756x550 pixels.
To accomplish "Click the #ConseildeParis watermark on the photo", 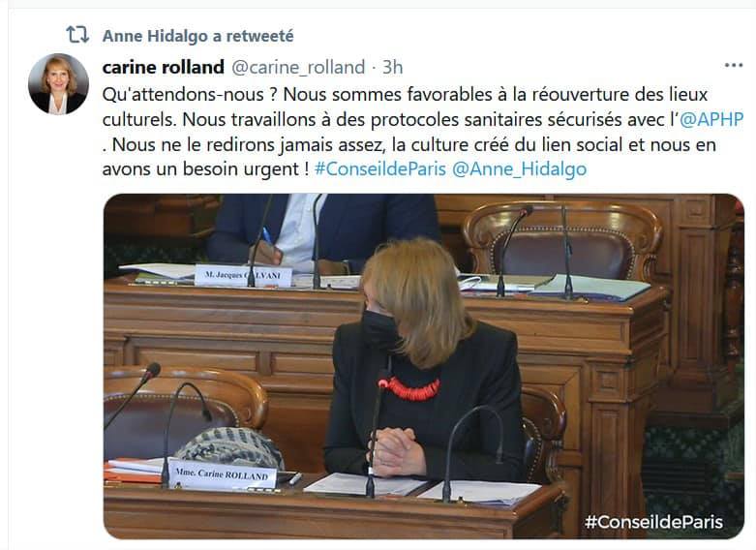I will tap(653, 522).
